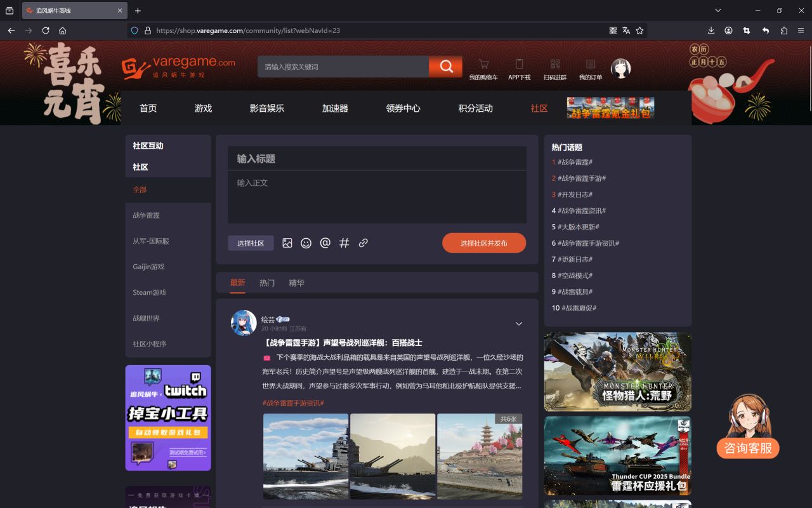
Task: Click the orange search magnifier button
Action: [445, 67]
